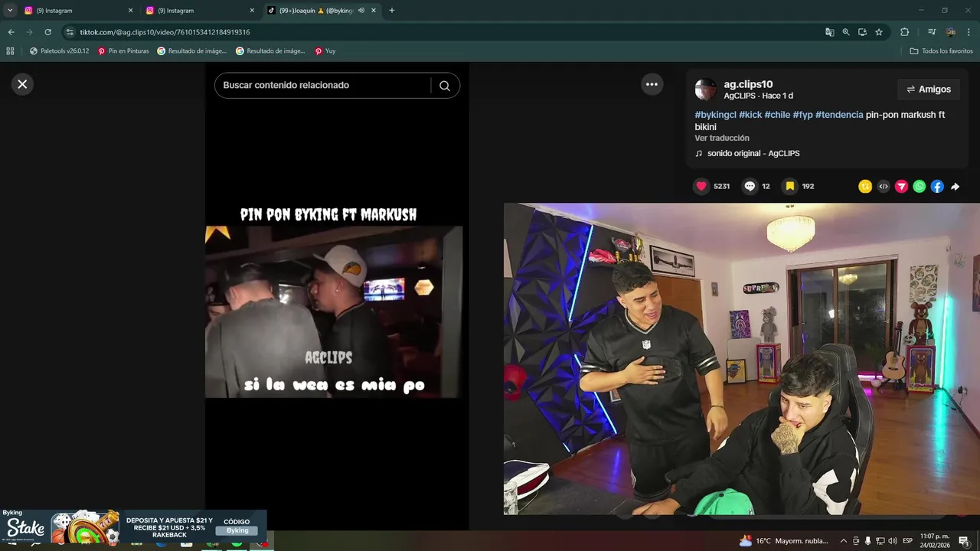Save the video with the bookmark icon
The image size is (980, 551).
(789, 186)
